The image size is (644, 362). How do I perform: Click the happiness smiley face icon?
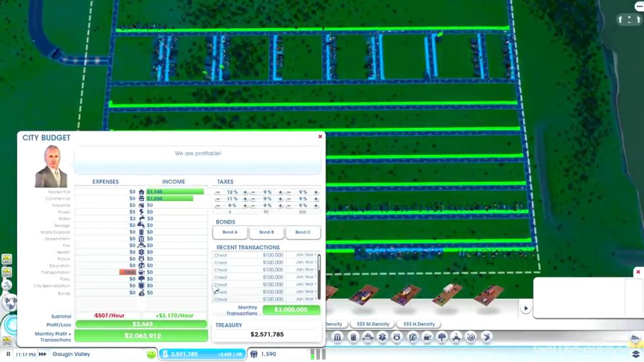151,354
